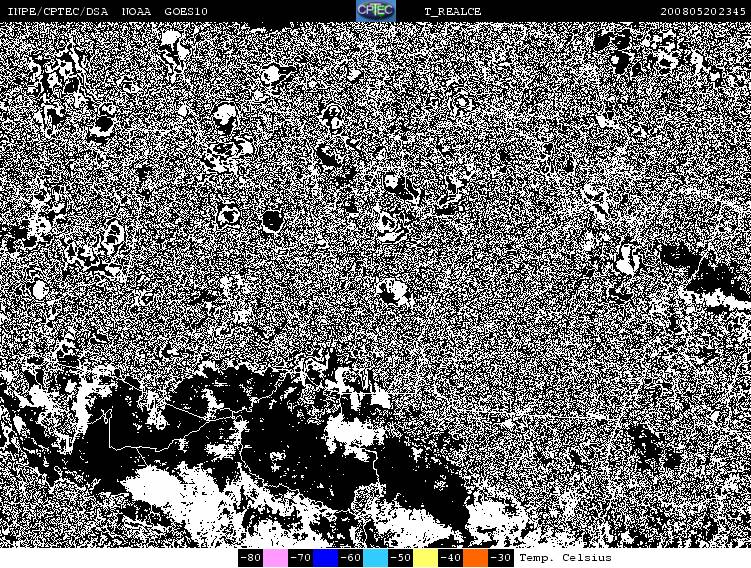Click the -30 legend value

tap(500, 558)
